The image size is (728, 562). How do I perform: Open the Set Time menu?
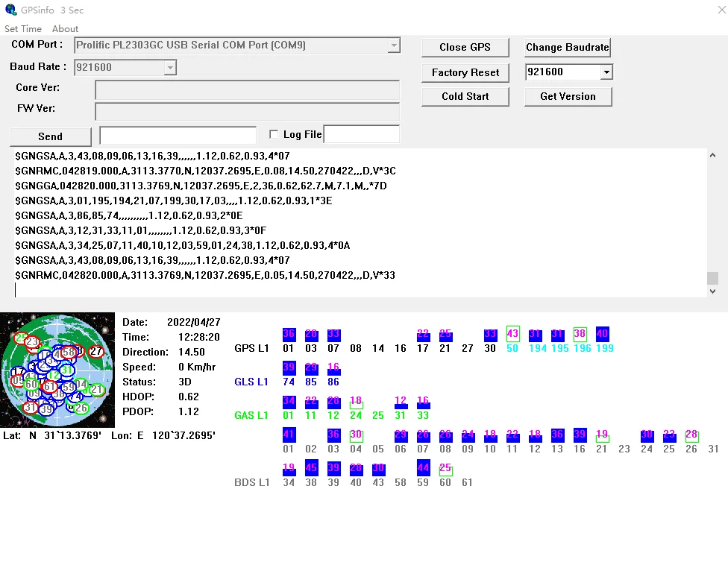[x=23, y=29]
